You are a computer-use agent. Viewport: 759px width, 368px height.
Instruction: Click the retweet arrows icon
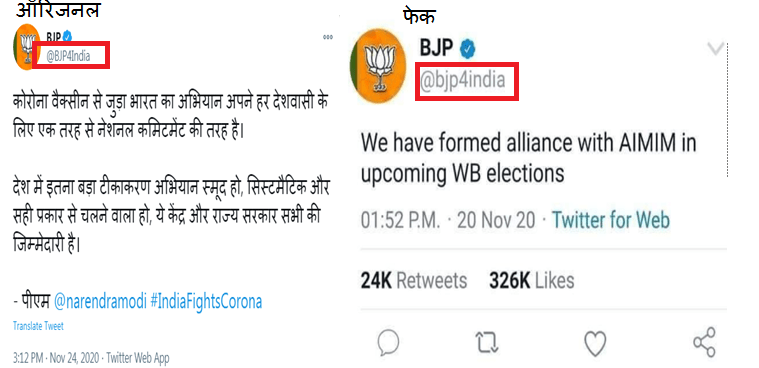(x=486, y=342)
